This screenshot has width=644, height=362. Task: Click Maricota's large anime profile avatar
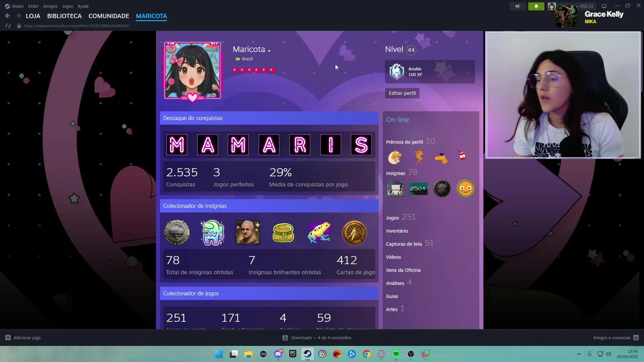pyautogui.click(x=192, y=70)
